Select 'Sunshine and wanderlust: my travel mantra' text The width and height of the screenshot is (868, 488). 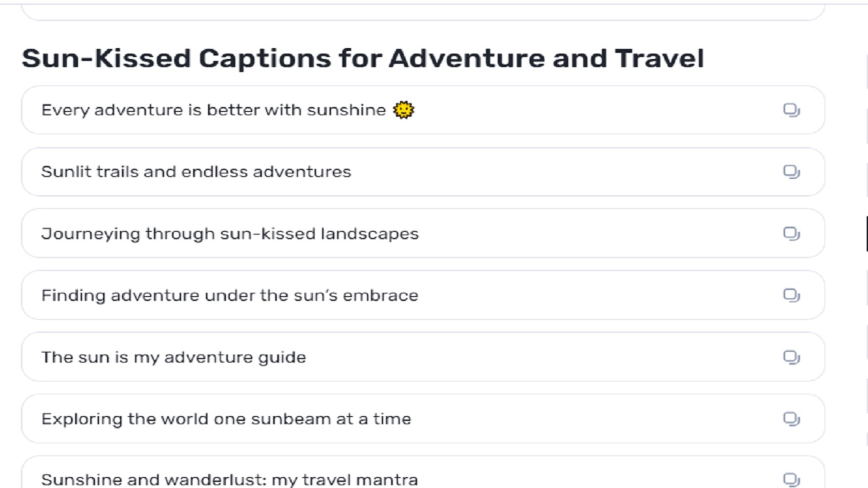point(229,480)
